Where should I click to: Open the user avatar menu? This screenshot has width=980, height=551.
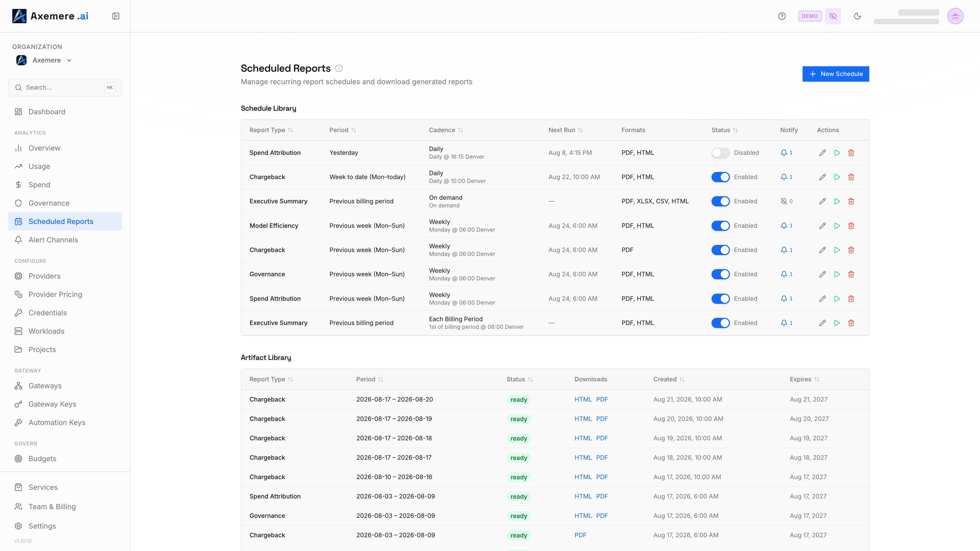[x=955, y=16]
